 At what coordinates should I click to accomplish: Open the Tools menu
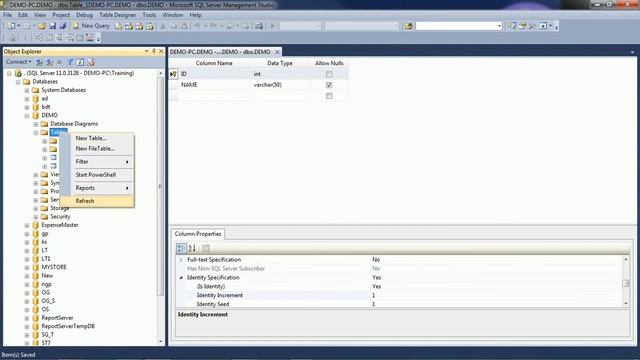point(149,15)
